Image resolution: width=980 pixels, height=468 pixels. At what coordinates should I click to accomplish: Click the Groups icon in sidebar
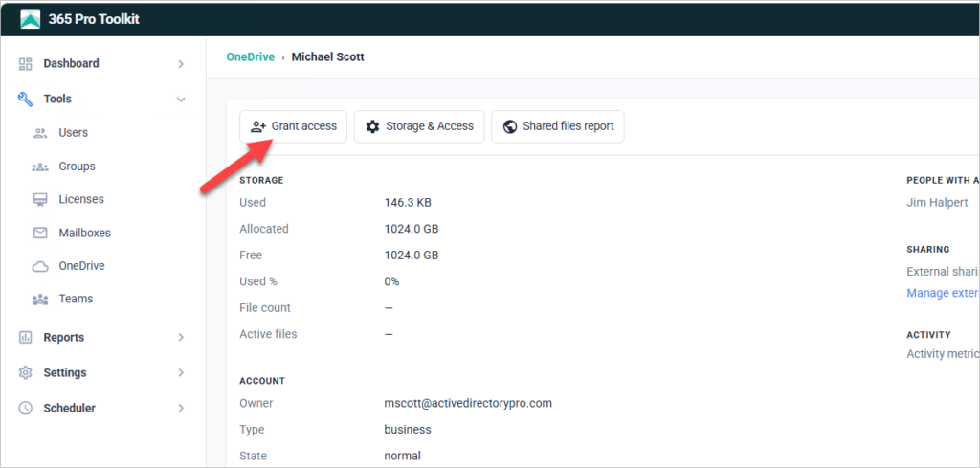[40, 167]
